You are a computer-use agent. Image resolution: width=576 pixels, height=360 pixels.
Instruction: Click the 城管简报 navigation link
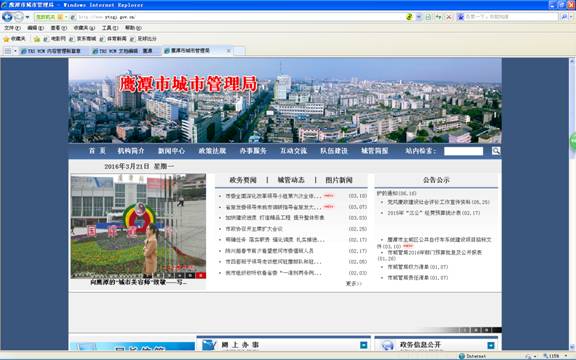click(374, 151)
